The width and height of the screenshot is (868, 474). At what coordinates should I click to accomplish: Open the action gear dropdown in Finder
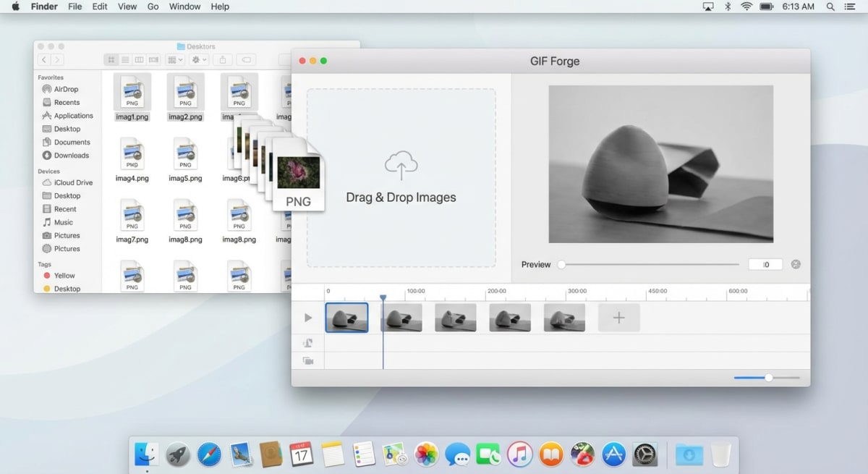point(199,60)
